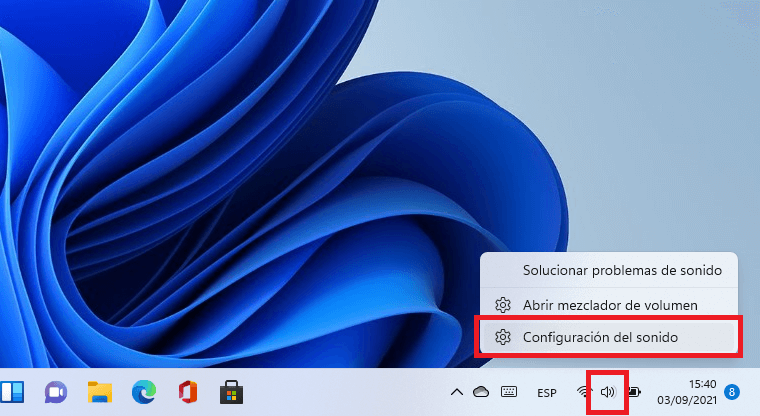Open File Explorer from the taskbar

pyautogui.click(x=100, y=392)
